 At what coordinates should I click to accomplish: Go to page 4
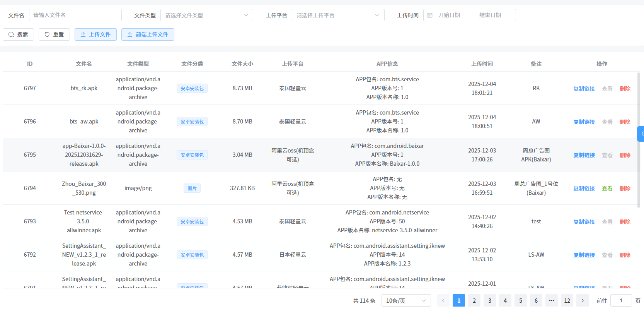pos(505,300)
